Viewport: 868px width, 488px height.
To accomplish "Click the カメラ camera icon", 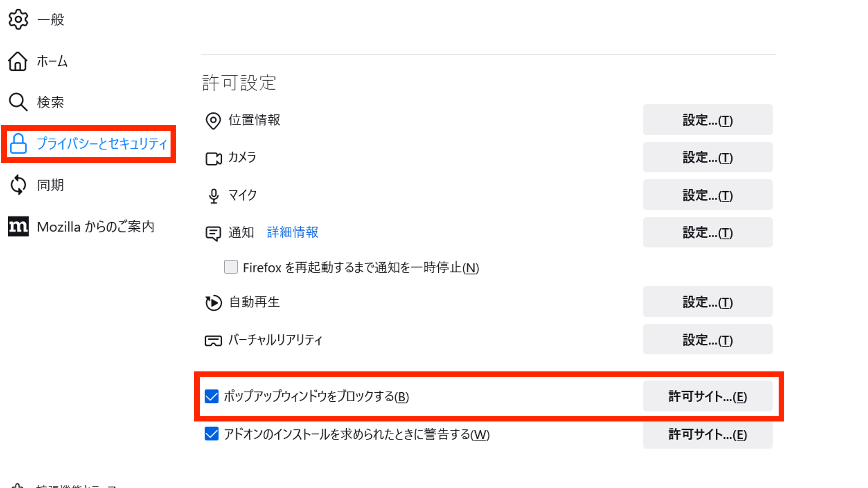I will [214, 158].
